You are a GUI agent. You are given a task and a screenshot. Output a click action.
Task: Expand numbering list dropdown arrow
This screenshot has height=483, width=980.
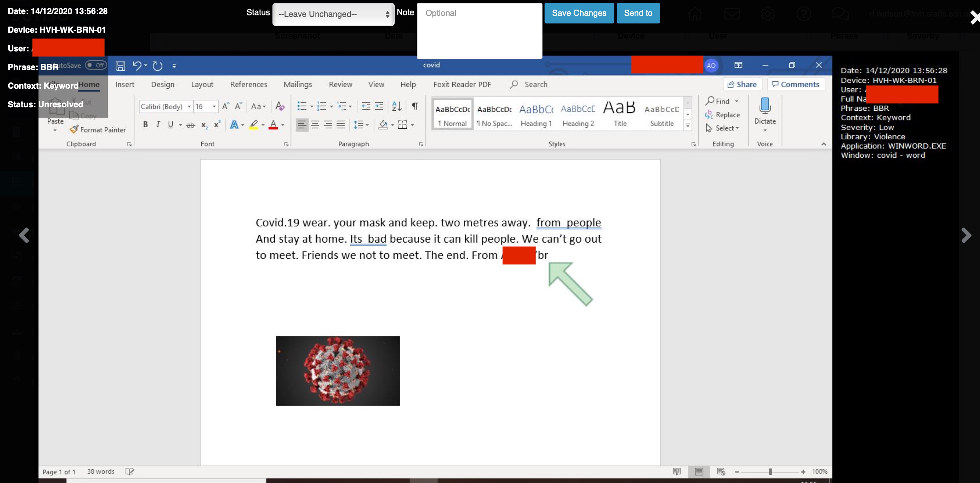(332, 107)
